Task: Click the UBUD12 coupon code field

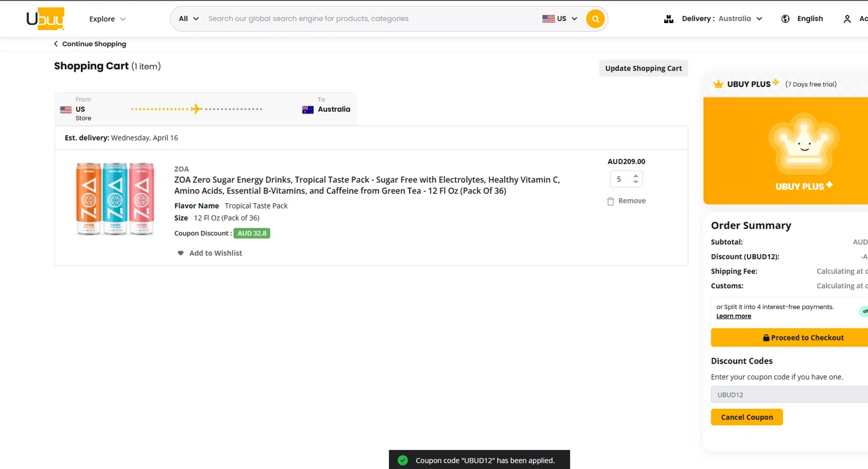Action: click(789, 394)
